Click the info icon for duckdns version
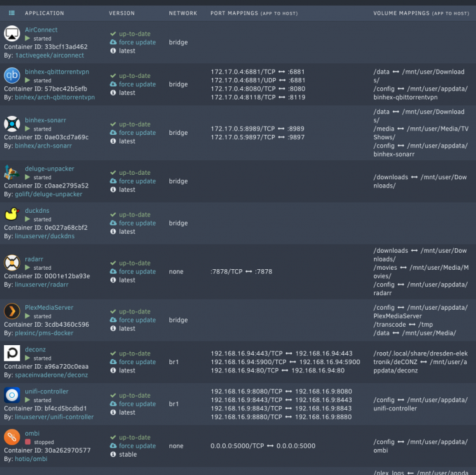476x475 pixels. pyautogui.click(x=113, y=231)
